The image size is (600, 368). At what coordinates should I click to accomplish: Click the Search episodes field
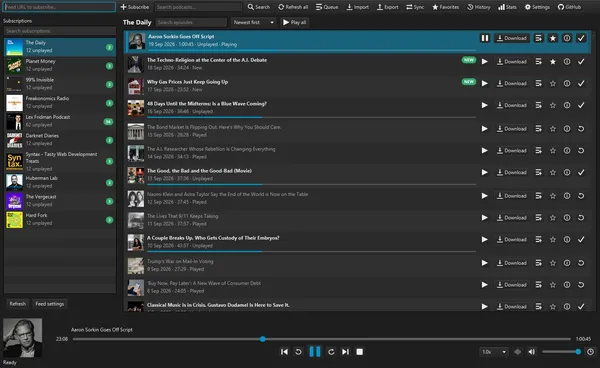pyautogui.click(x=191, y=23)
